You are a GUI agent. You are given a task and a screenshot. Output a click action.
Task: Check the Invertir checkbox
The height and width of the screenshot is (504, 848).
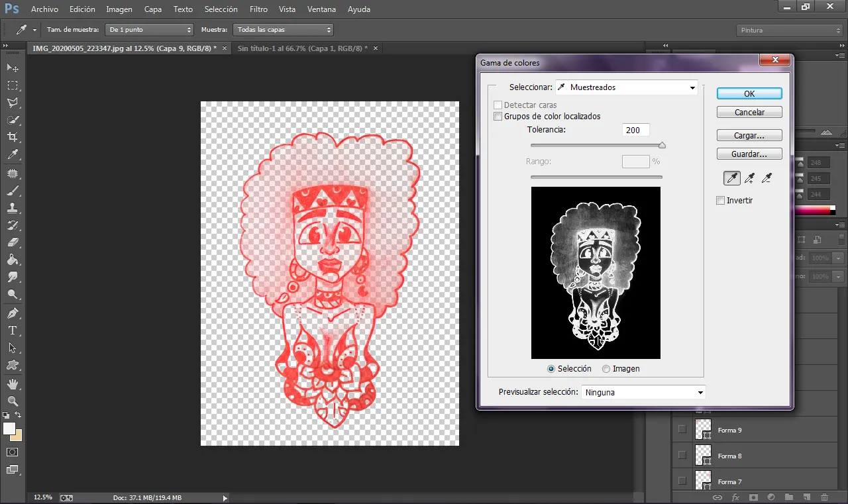tap(721, 201)
